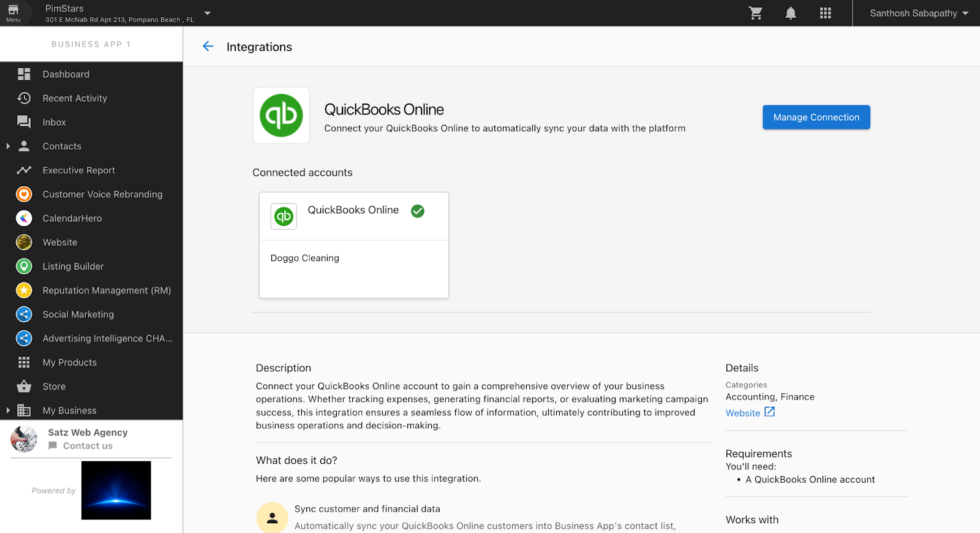Go back using the Integrations arrow

[208, 47]
